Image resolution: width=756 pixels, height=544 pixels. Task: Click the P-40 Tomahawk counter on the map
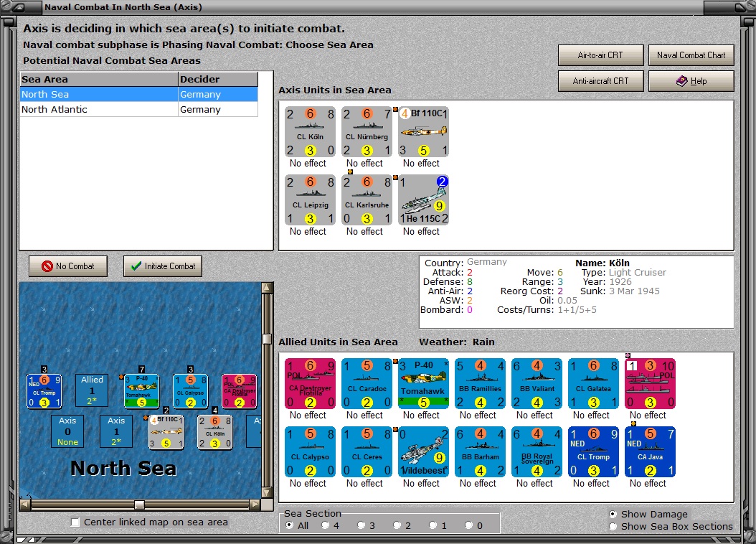coord(142,391)
